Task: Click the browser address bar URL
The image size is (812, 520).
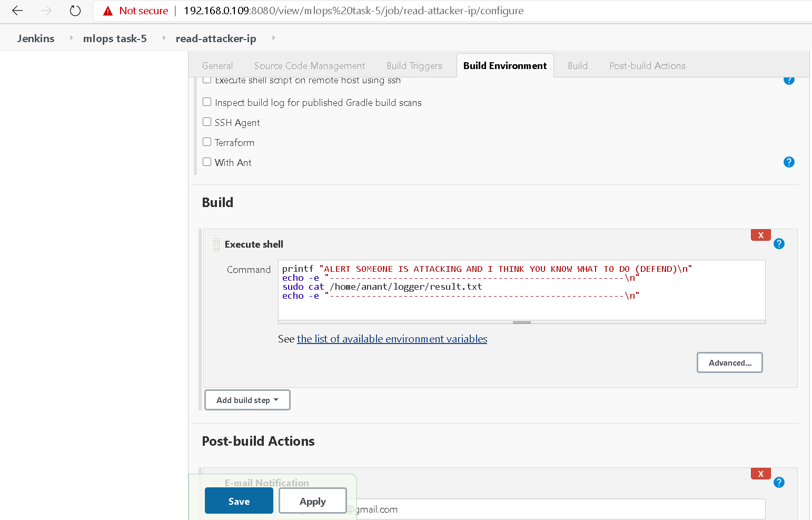Action: 353,11
